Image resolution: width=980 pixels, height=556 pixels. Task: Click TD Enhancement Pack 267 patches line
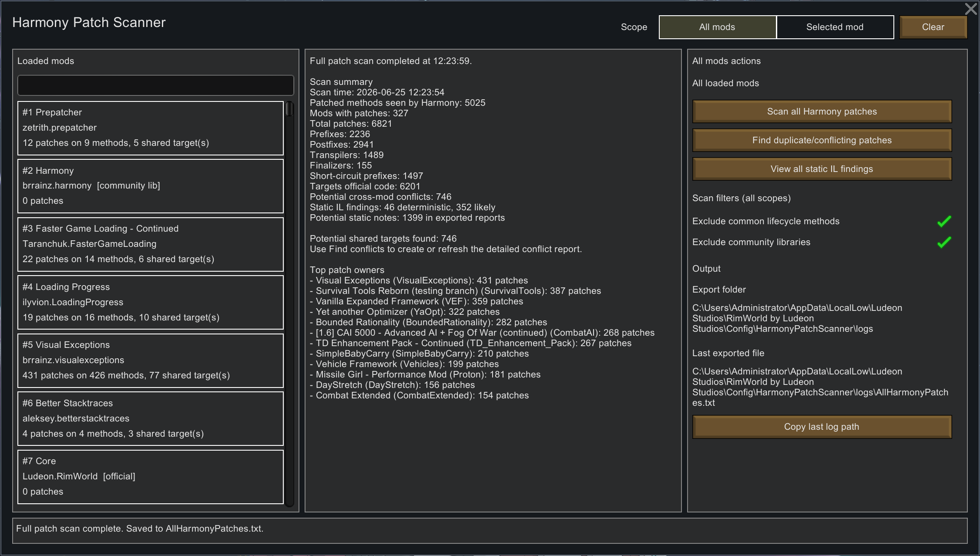[x=470, y=343]
